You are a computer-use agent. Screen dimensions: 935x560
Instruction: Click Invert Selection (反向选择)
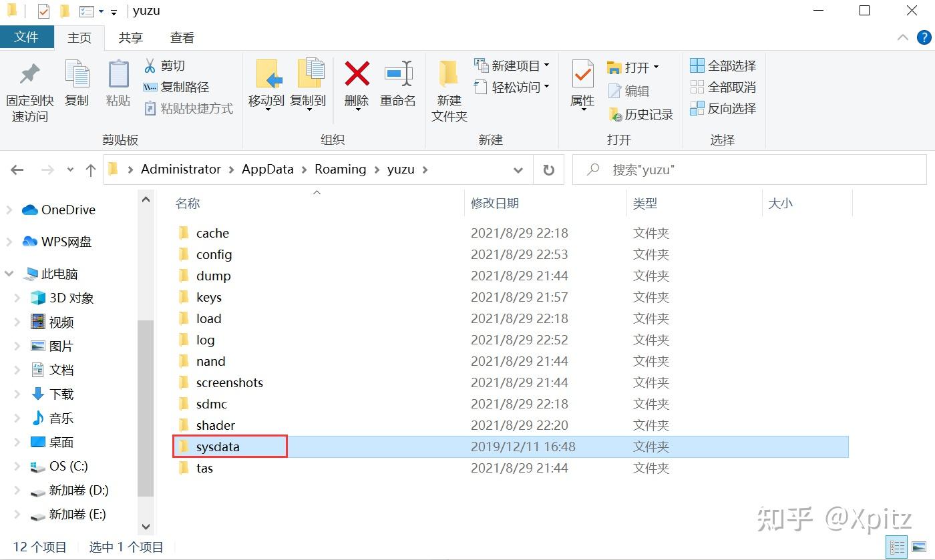[723, 108]
